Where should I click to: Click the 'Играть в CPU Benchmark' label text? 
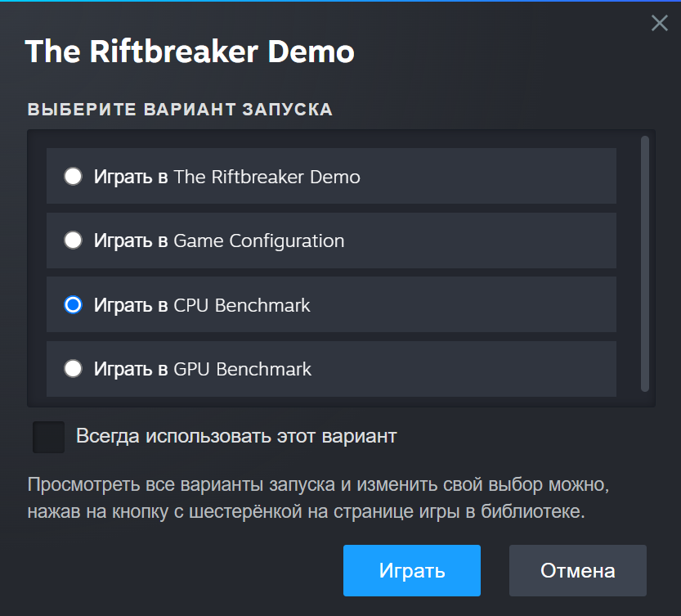point(202,305)
